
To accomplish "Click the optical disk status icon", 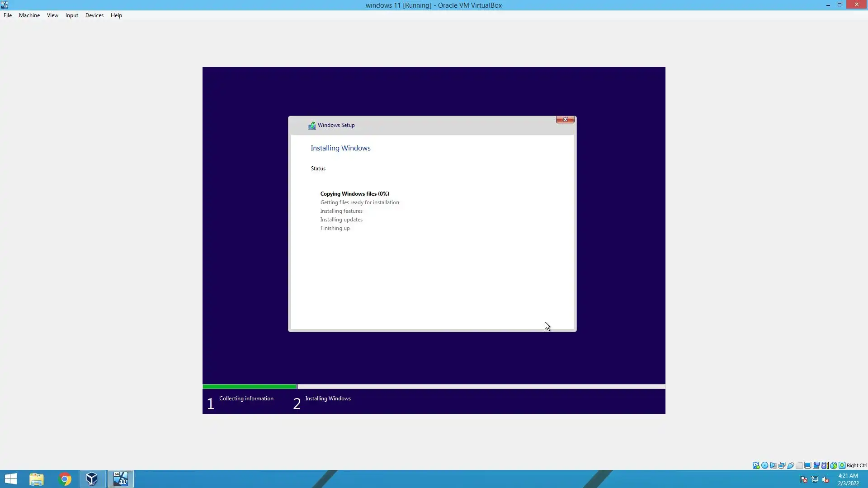I will pyautogui.click(x=764, y=465).
